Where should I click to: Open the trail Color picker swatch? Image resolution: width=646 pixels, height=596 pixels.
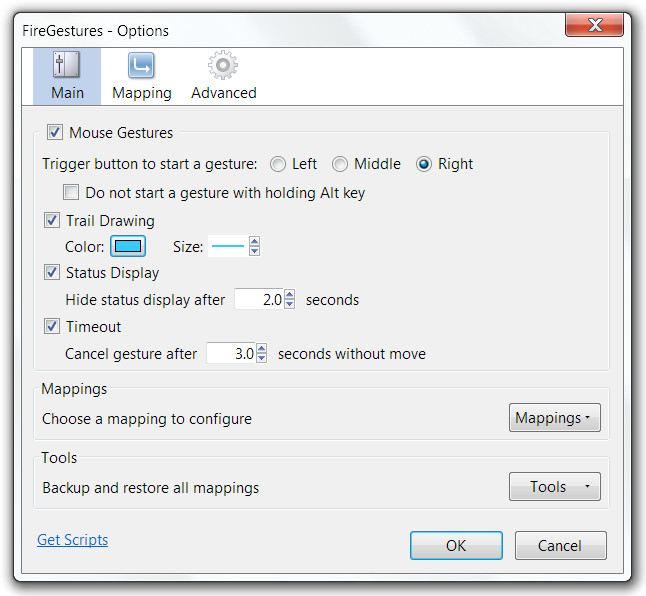128,246
